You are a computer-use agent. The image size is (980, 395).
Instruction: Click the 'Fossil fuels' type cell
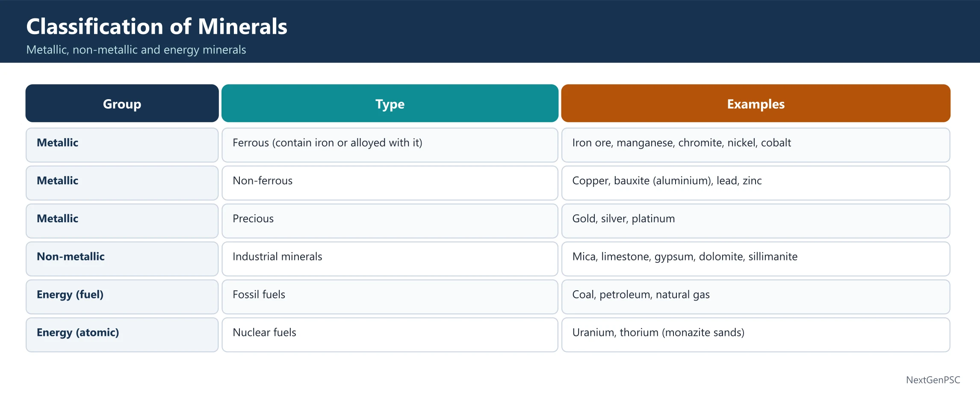(390, 297)
